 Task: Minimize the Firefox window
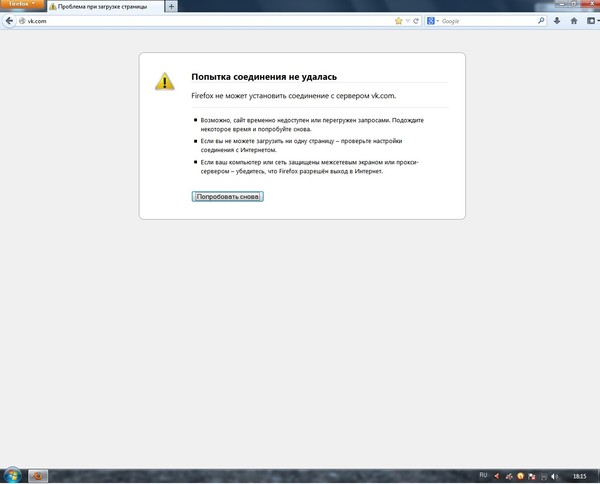561,3
